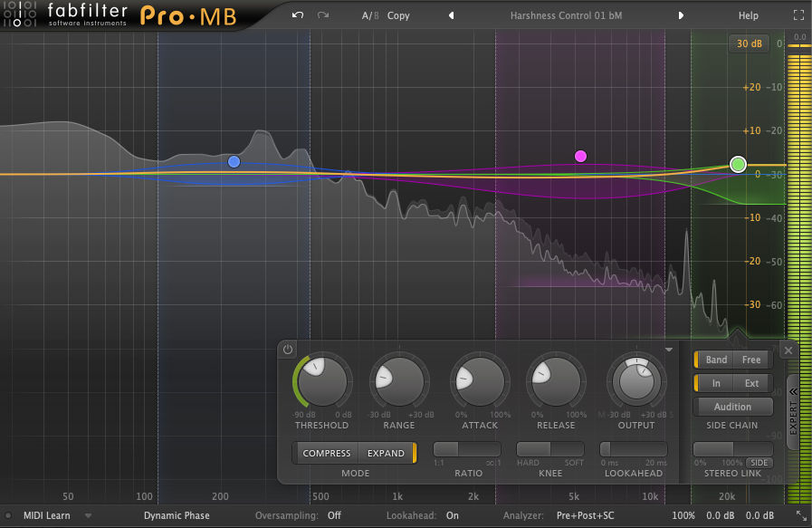The height and width of the screenshot is (528, 812).
Task: Click the resize window corner icon
Action: [801, 515]
